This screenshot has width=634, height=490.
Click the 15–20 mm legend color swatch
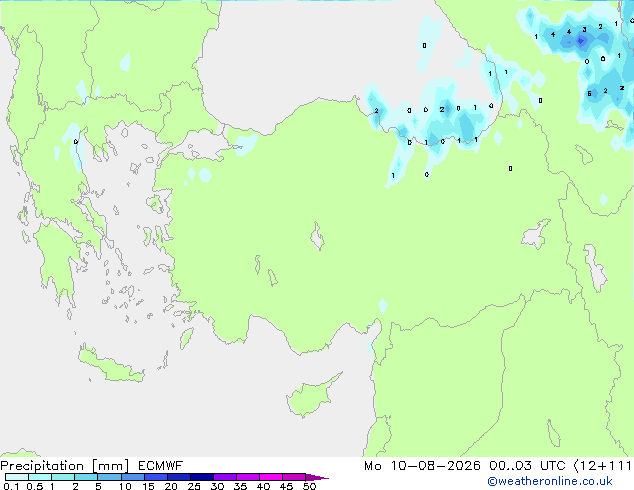click(x=155, y=477)
